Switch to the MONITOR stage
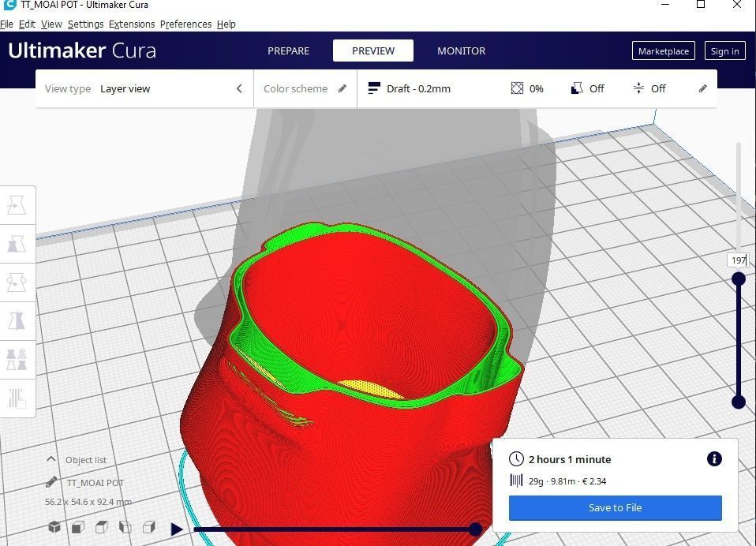Viewport: 756px width, 546px height. coord(462,50)
